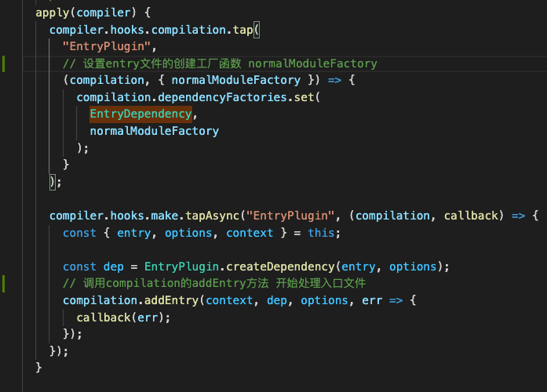Click the set method after dependencyFactories
547x392 pixels.
tap(304, 97)
